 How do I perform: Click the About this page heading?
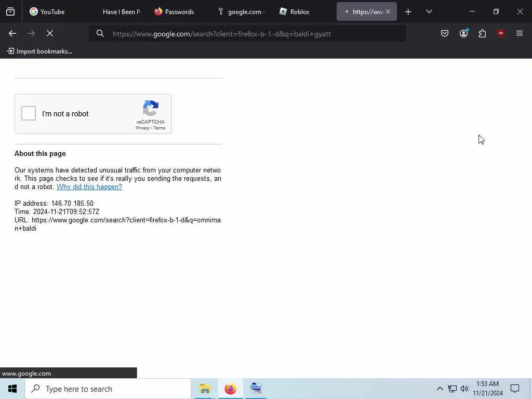coord(40,154)
